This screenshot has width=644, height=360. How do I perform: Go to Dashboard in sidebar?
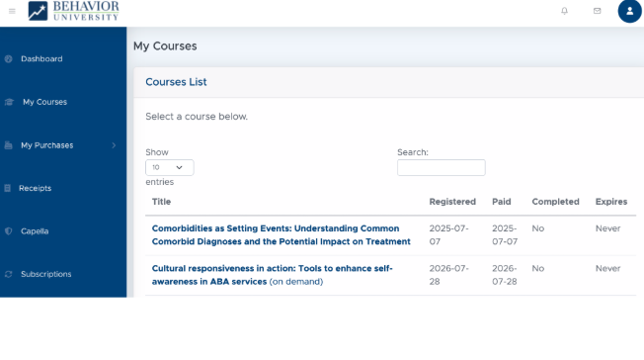click(x=41, y=58)
